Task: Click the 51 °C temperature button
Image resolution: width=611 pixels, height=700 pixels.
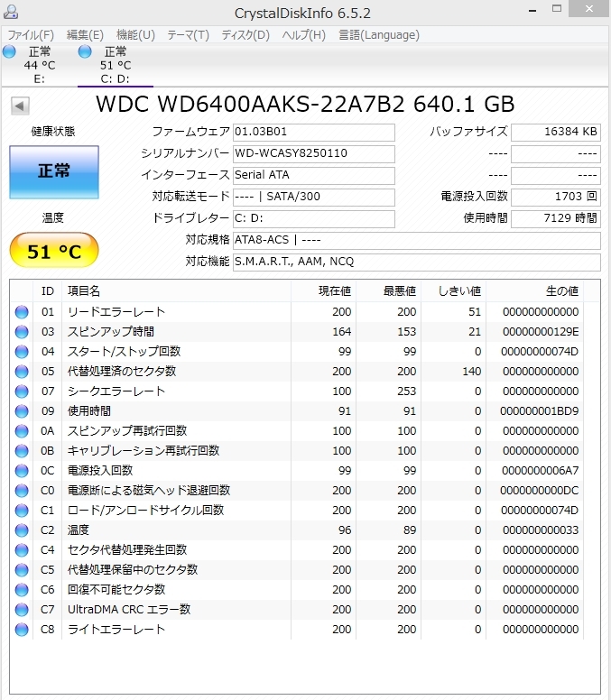Action: (53, 251)
